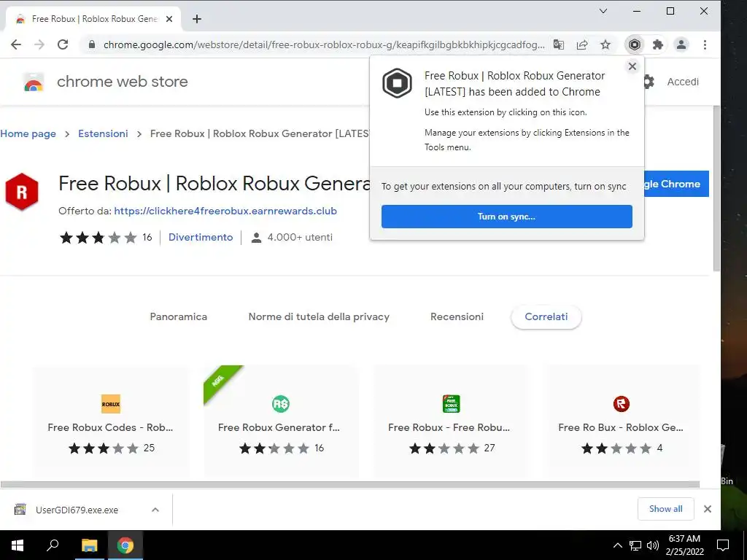Click the Chrome taskbar icon
The width and height of the screenshot is (747, 560).
[x=125, y=545]
